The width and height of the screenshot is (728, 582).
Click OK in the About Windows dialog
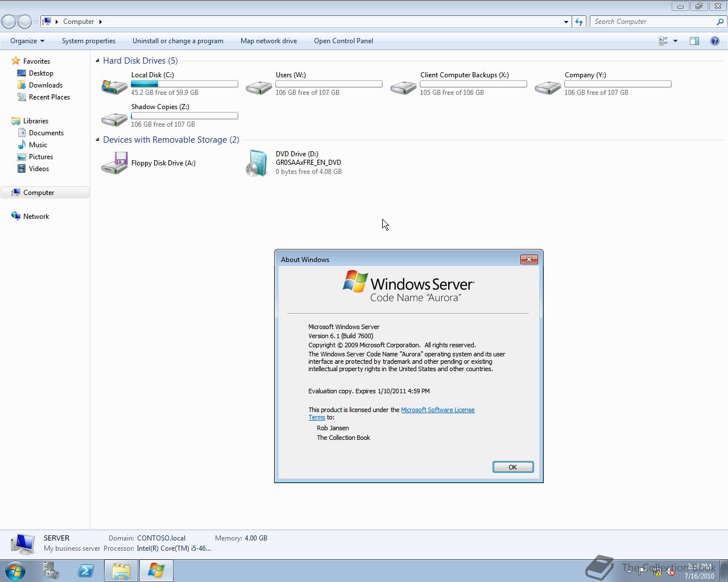[x=512, y=467]
